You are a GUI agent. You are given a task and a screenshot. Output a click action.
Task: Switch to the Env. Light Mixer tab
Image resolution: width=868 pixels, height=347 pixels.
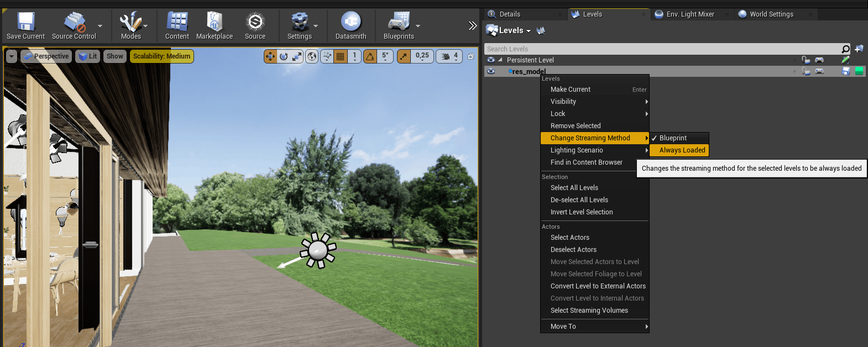(x=690, y=14)
